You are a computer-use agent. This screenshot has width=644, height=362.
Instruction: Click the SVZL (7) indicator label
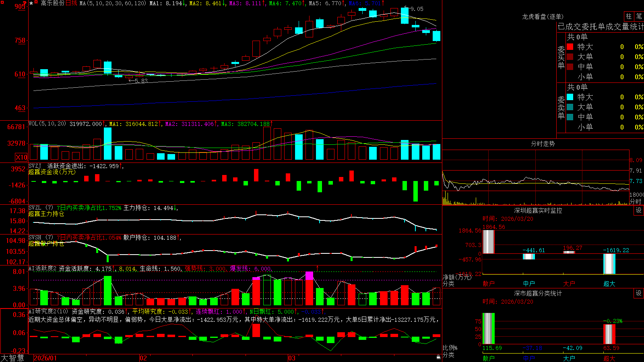click(x=41, y=208)
